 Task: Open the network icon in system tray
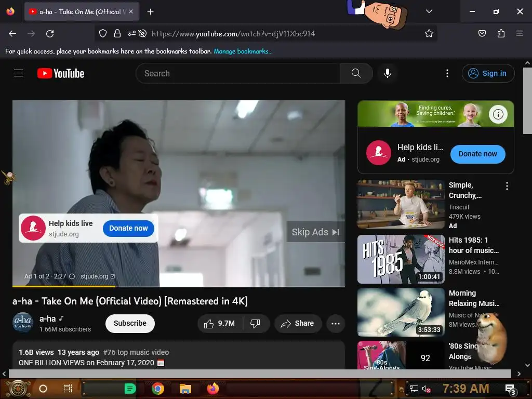click(x=414, y=389)
